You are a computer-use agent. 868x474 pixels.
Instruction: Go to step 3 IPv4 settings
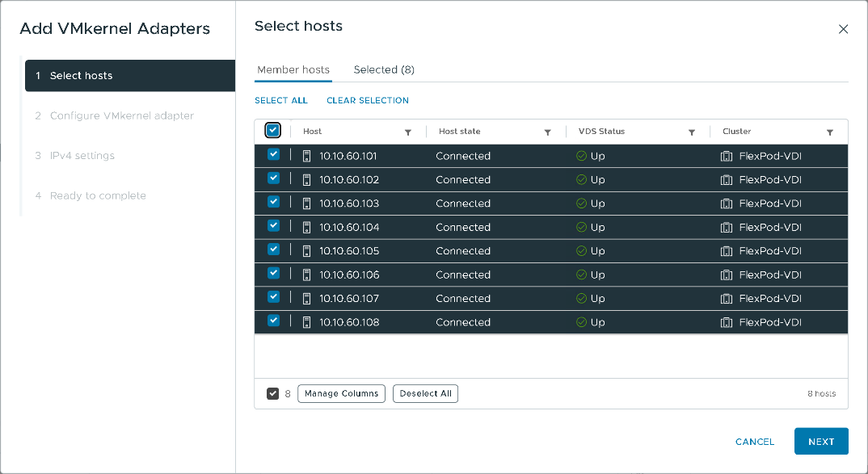tap(74, 155)
